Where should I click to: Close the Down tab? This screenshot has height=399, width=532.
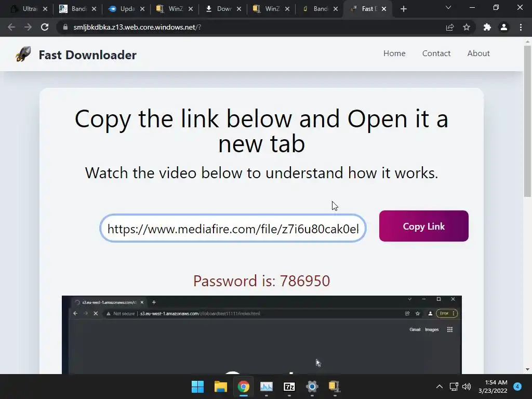[239, 9]
